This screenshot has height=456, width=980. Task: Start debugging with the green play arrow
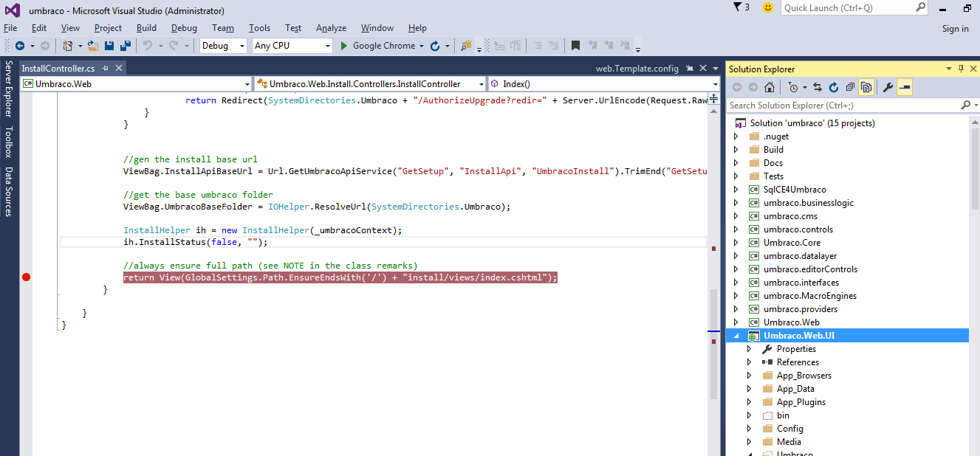(x=343, y=46)
